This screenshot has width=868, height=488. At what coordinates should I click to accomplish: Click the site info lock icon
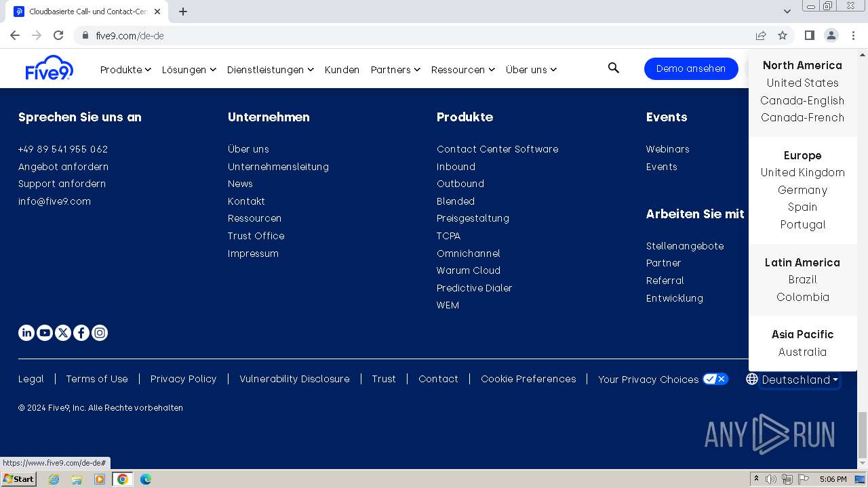[85, 35]
